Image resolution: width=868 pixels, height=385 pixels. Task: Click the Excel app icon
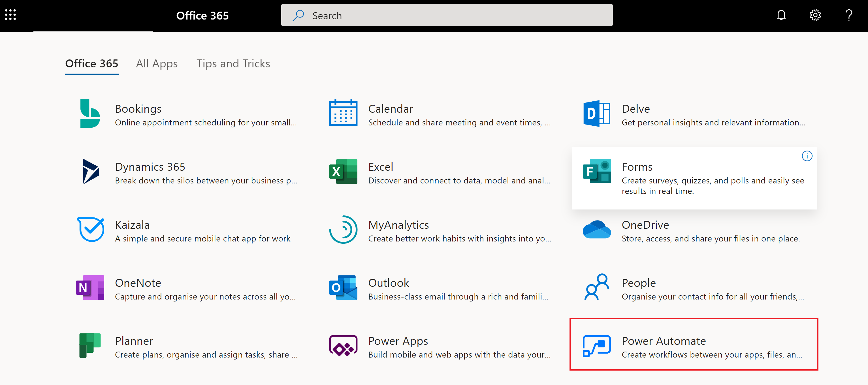tap(343, 172)
